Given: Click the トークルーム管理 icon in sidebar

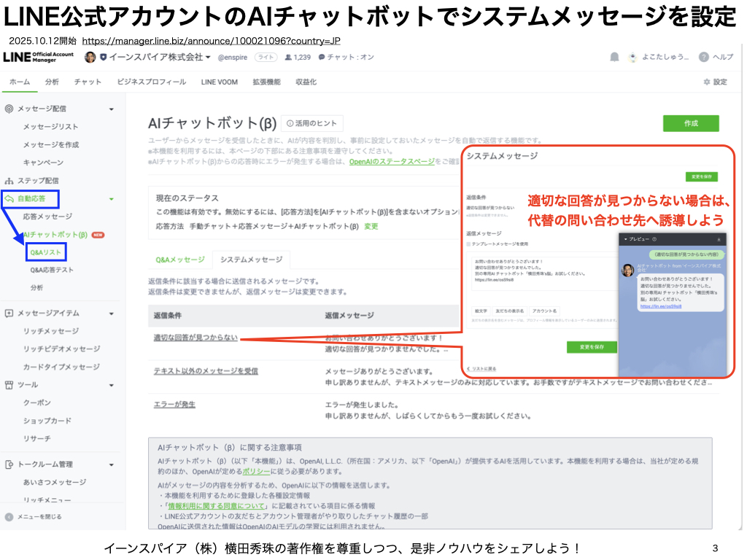Looking at the screenshot, I should tap(9, 464).
